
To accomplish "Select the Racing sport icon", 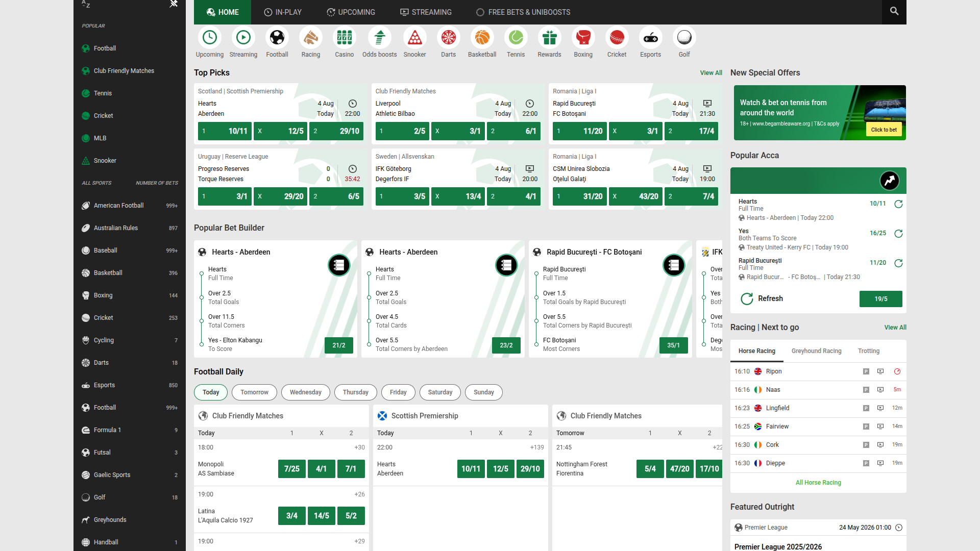I will pyautogui.click(x=310, y=42).
